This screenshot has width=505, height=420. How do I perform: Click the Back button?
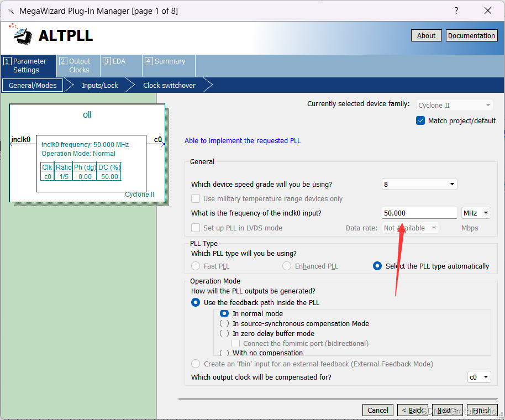[x=413, y=410]
